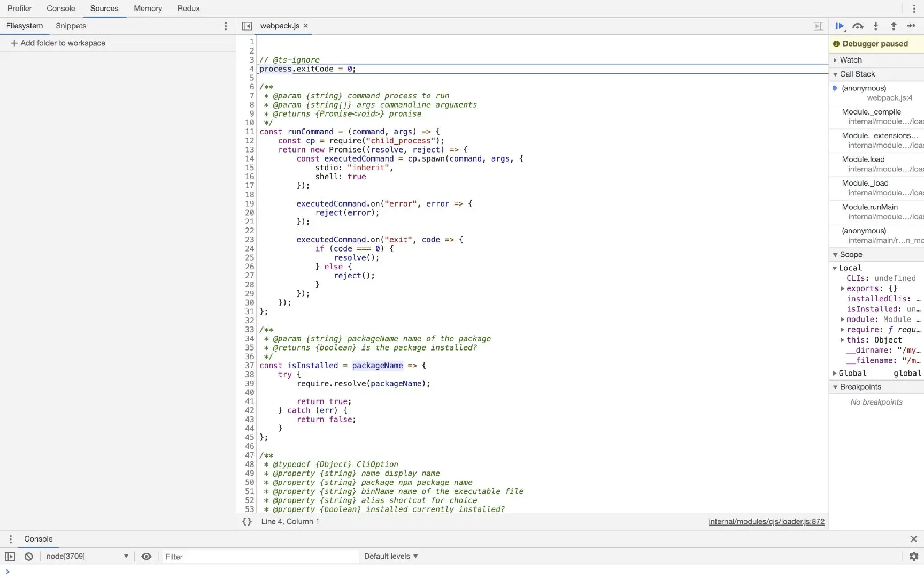The height and width of the screenshot is (578, 924).
Task: Select the Module.load call stack frame
Action: 877,164
